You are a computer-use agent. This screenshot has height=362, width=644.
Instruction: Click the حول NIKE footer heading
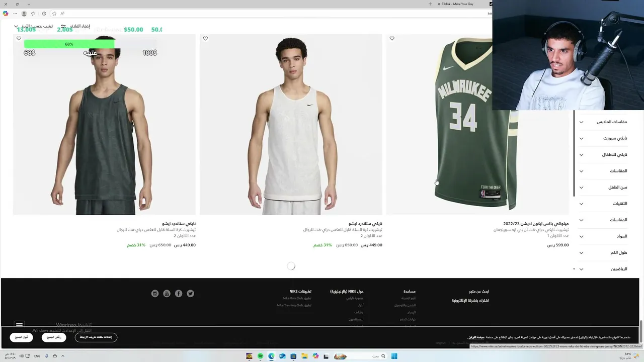click(x=347, y=292)
